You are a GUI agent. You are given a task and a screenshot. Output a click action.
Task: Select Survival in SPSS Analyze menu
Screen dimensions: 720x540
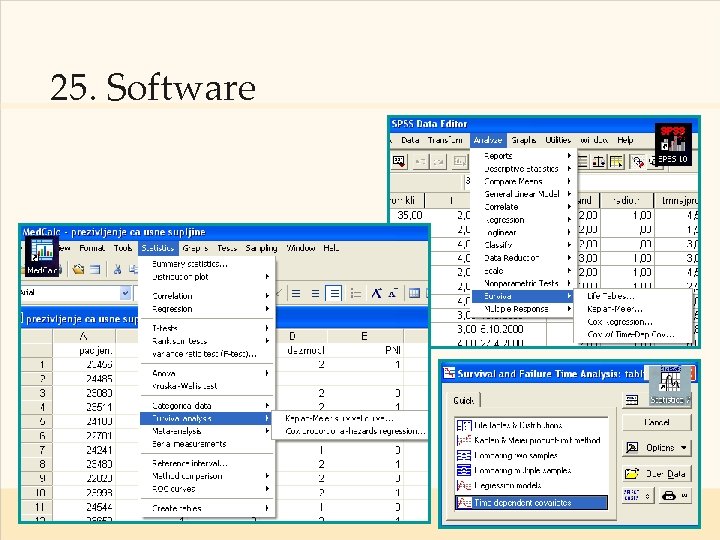[x=523, y=296]
